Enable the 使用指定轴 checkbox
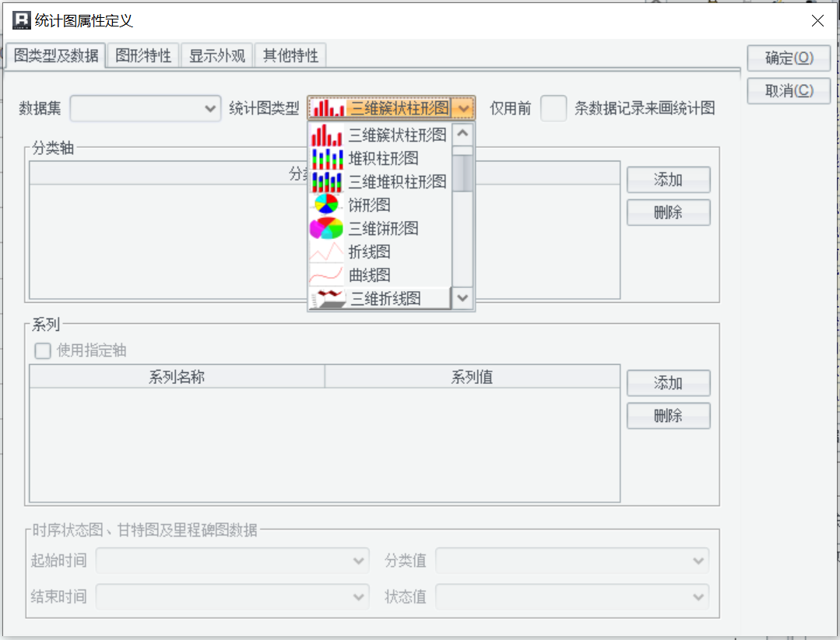The width and height of the screenshot is (840, 640). click(x=43, y=351)
